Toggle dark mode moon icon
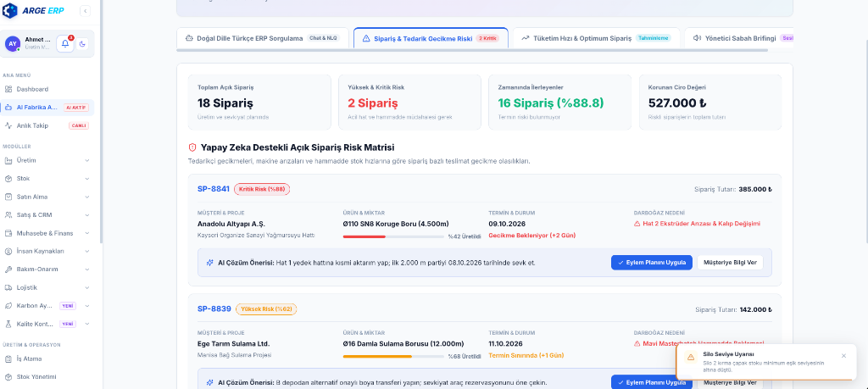 [81, 44]
